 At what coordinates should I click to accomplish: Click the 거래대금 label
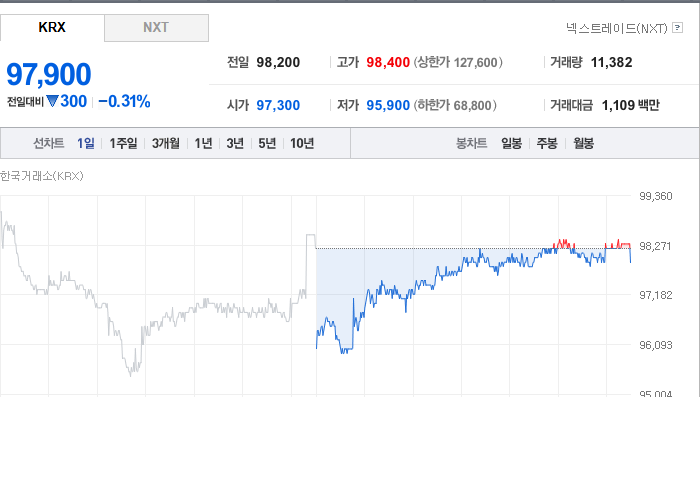click(571, 105)
